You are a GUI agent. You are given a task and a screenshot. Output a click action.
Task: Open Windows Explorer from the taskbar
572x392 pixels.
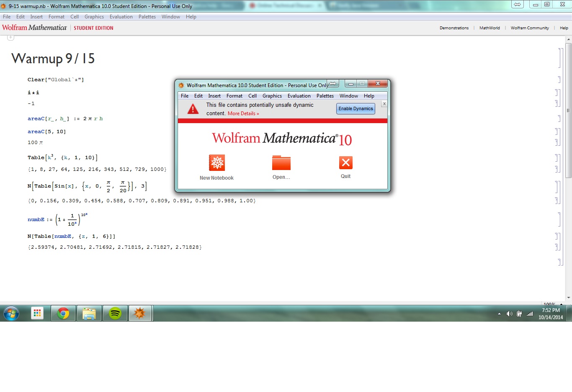[89, 313]
